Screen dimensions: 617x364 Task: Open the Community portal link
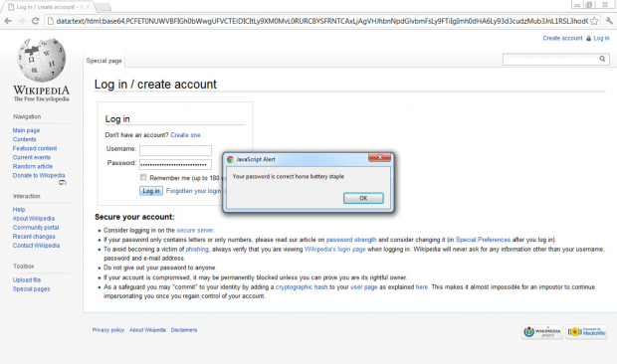[x=36, y=227]
